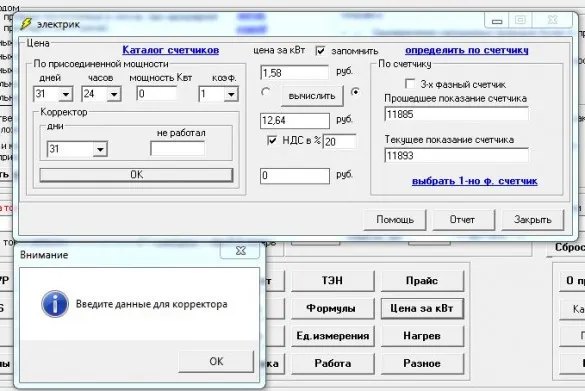
Task: Click 'Введите данные для корректора' message text
Action: [x=151, y=304]
